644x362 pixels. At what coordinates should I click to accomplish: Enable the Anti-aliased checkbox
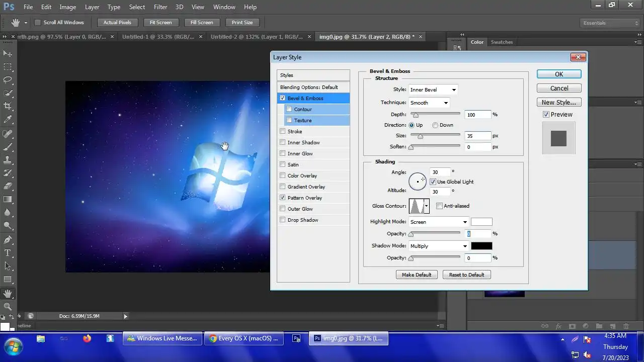pyautogui.click(x=439, y=206)
